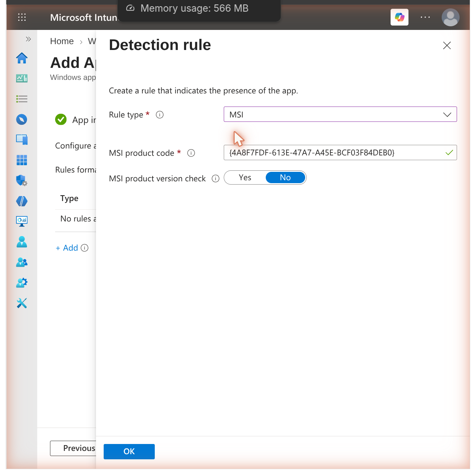Image resolution: width=476 pixels, height=475 pixels.
Task: Open All services list icon
Action: tap(22, 99)
